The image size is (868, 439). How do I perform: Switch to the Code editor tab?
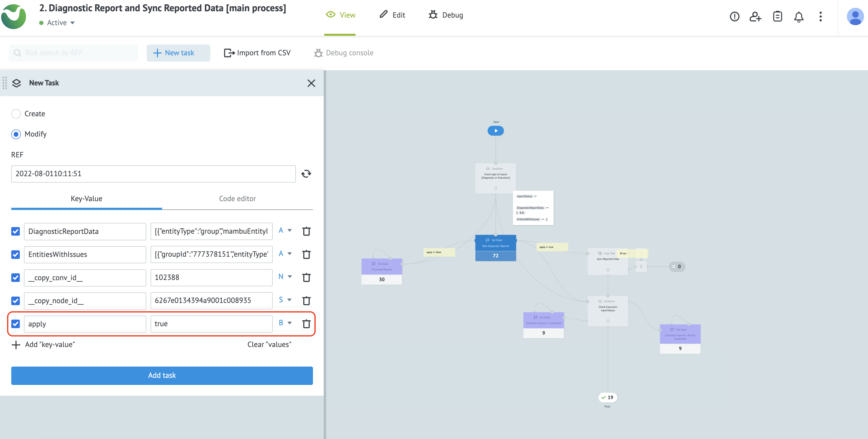[x=237, y=199]
